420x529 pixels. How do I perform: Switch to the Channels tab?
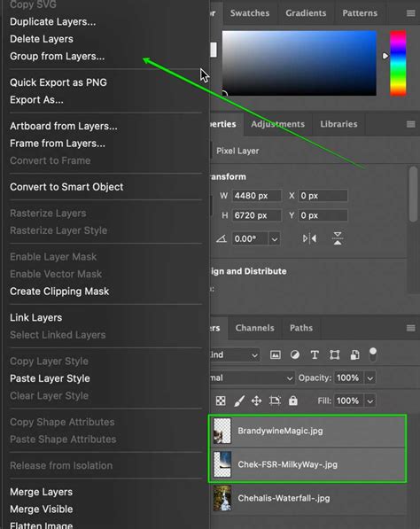tap(254, 328)
